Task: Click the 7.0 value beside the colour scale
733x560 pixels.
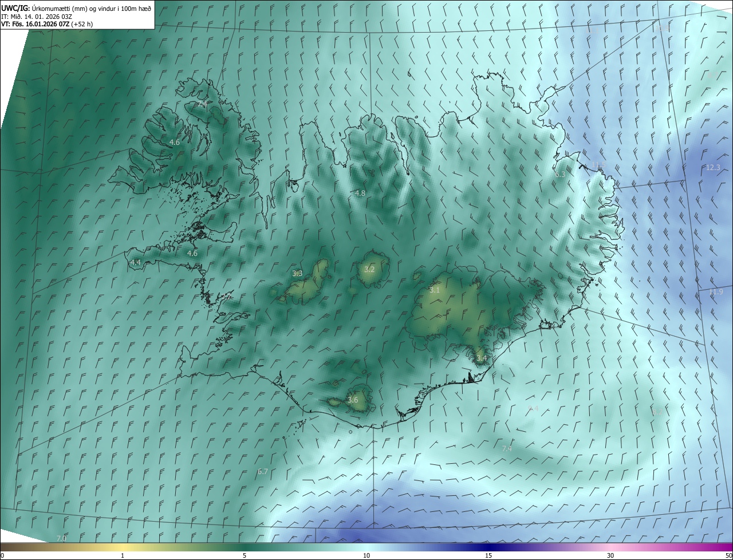Action: [x=61, y=539]
